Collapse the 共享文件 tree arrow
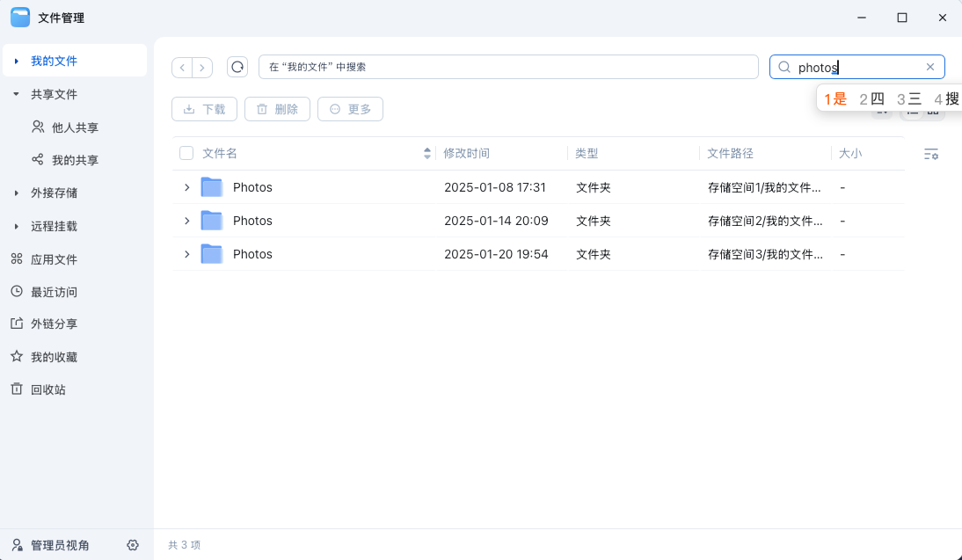This screenshot has height=560, width=962. tap(17, 94)
